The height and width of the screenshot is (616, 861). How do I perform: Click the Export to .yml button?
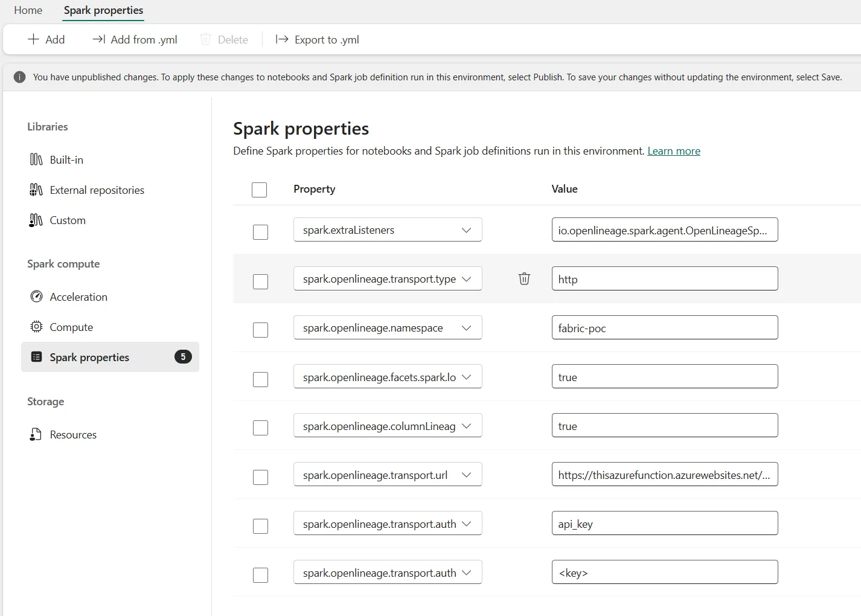click(317, 39)
